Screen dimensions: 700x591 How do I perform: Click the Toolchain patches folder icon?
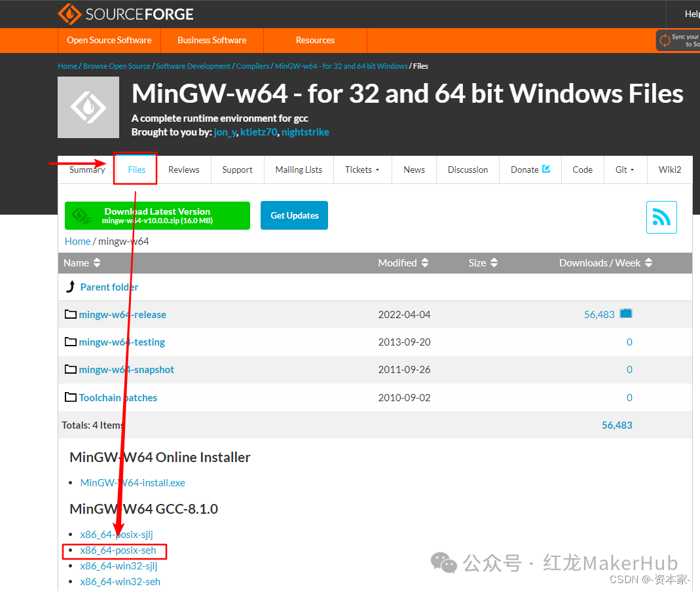(71, 397)
